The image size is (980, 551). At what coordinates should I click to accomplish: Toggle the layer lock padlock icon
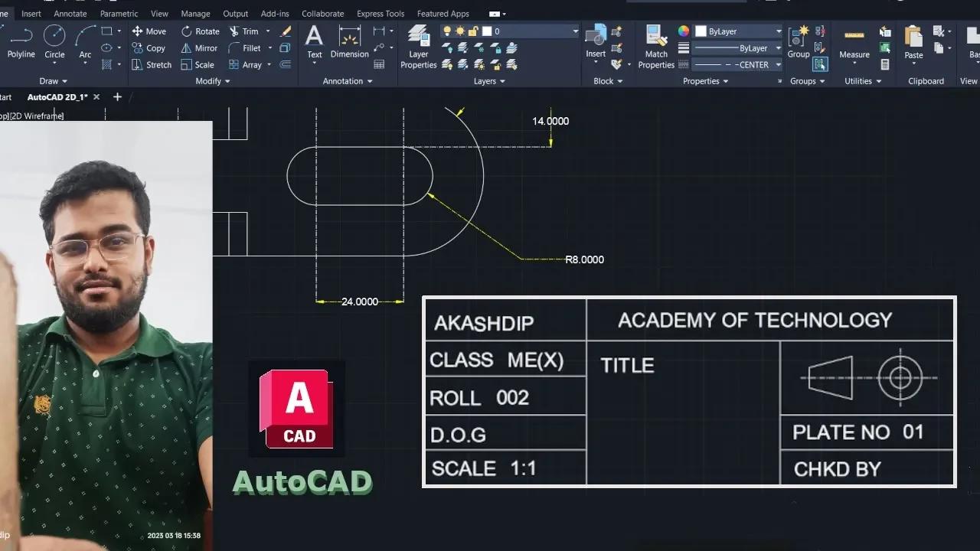(x=472, y=31)
